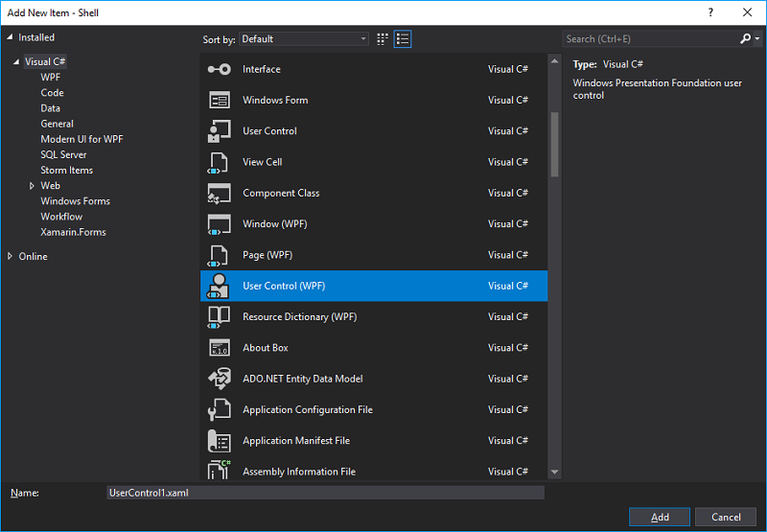The image size is (767, 532).
Task: Click the ADO.NET Entity Data Model icon
Action: [x=220, y=379]
